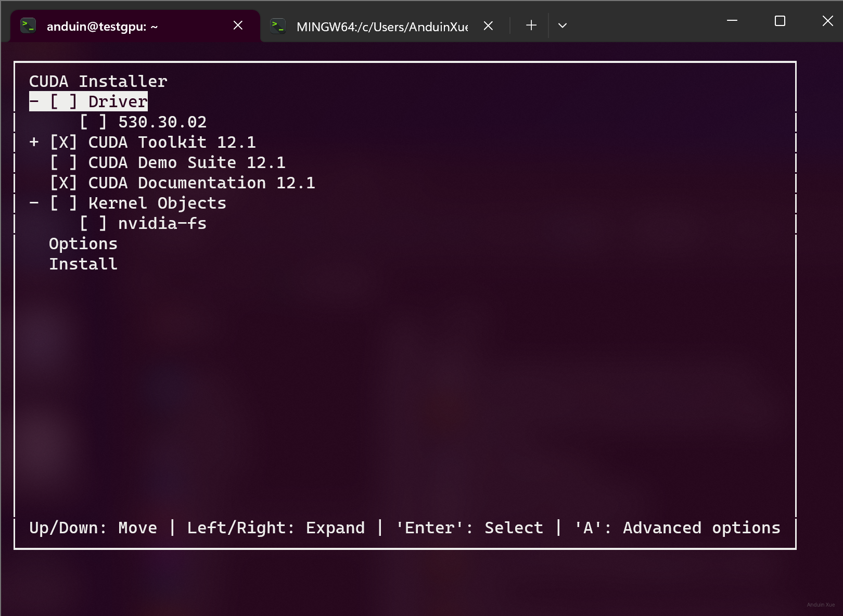The image size is (843, 616).
Task: Close the MINGW64 terminal tab
Action: point(488,25)
